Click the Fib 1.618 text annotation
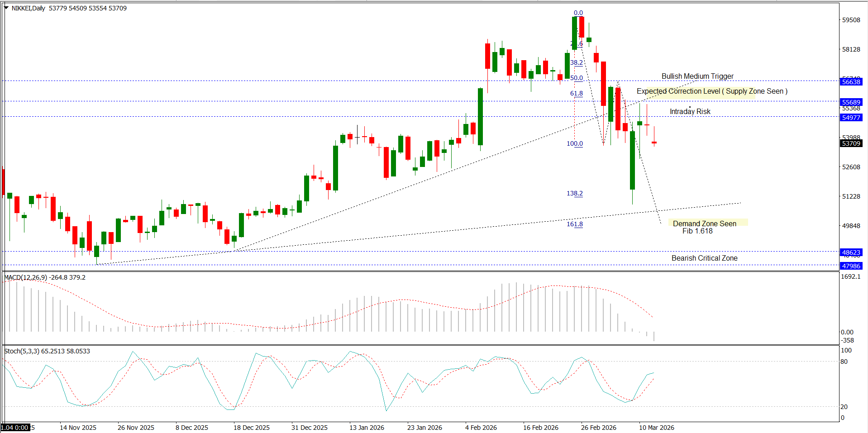Viewport: 868px width, 433px height. point(697,231)
